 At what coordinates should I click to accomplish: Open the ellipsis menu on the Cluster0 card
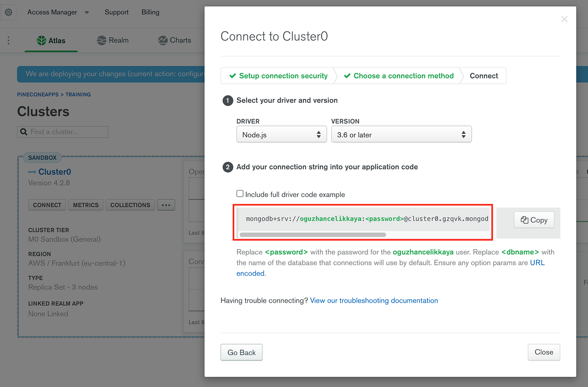(x=166, y=205)
